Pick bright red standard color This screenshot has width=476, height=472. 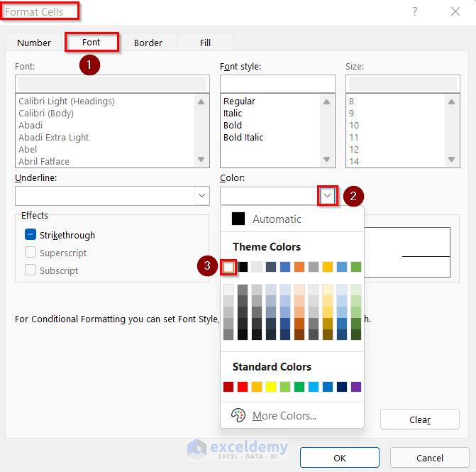tap(243, 387)
